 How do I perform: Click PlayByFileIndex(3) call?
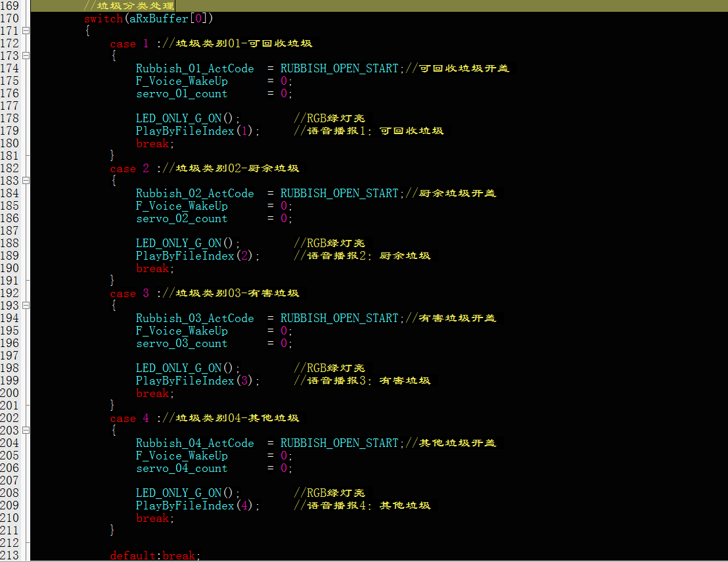coord(194,381)
